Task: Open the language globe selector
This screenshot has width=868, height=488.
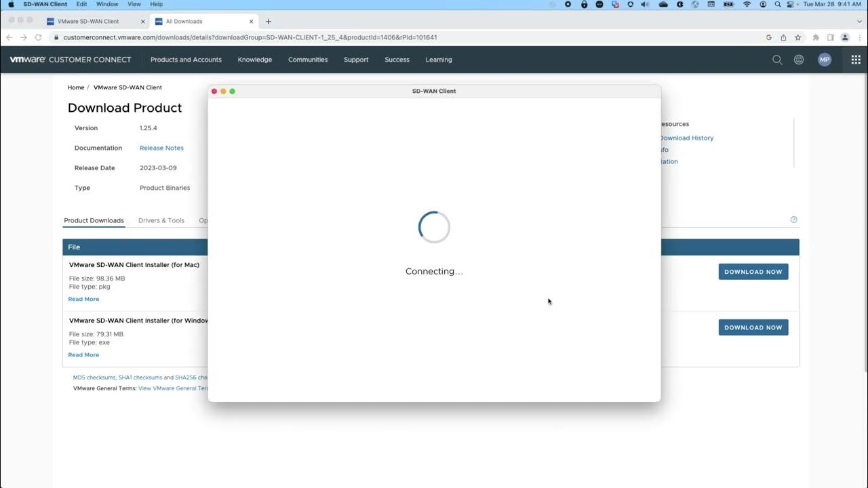Action: point(799,60)
